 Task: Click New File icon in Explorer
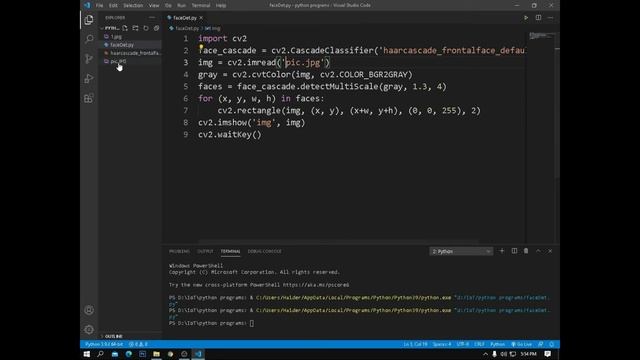(125, 28)
